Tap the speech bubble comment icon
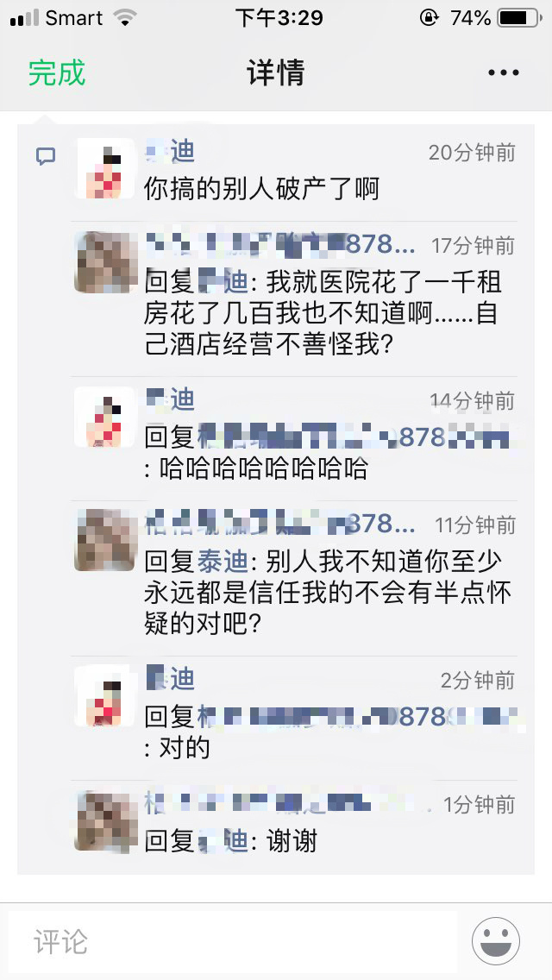This screenshot has width=552, height=980. pyautogui.click(x=46, y=156)
